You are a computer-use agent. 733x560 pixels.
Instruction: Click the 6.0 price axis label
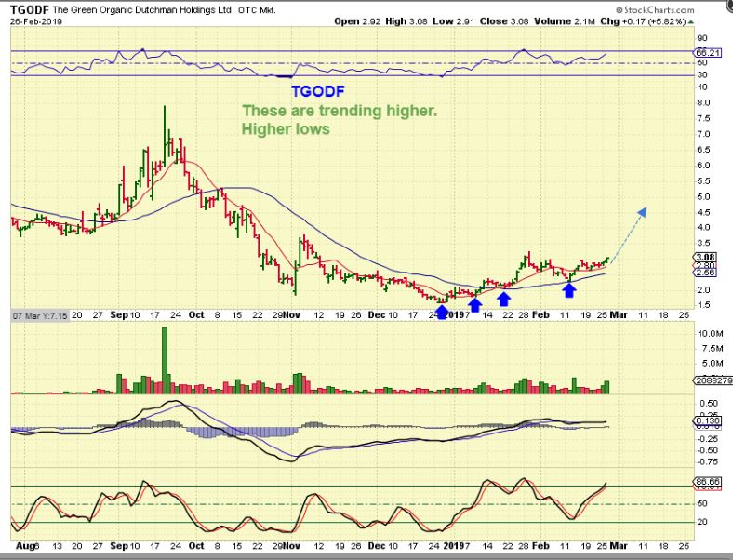click(703, 166)
